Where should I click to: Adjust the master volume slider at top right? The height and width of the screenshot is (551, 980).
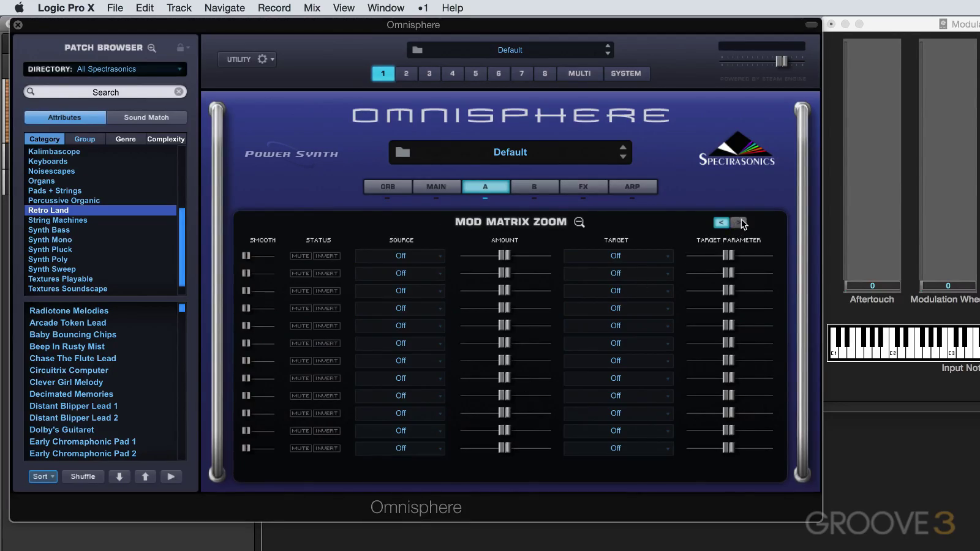(782, 61)
